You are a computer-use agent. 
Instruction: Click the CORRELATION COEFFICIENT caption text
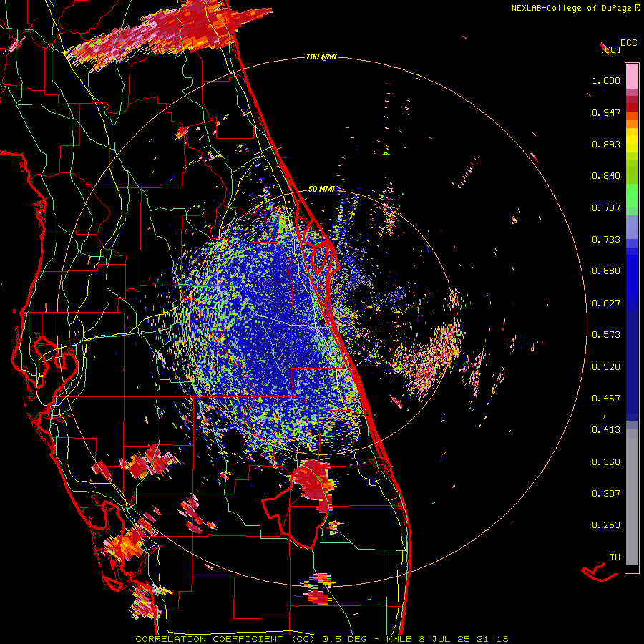tap(209, 639)
